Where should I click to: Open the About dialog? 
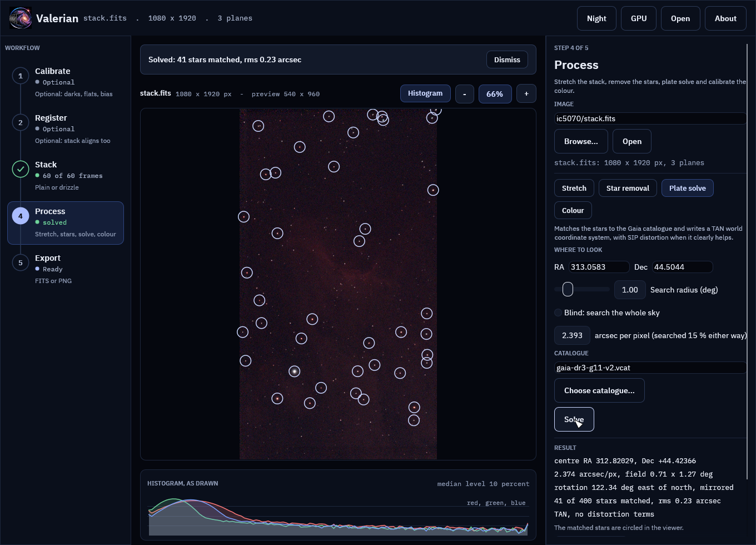point(725,18)
